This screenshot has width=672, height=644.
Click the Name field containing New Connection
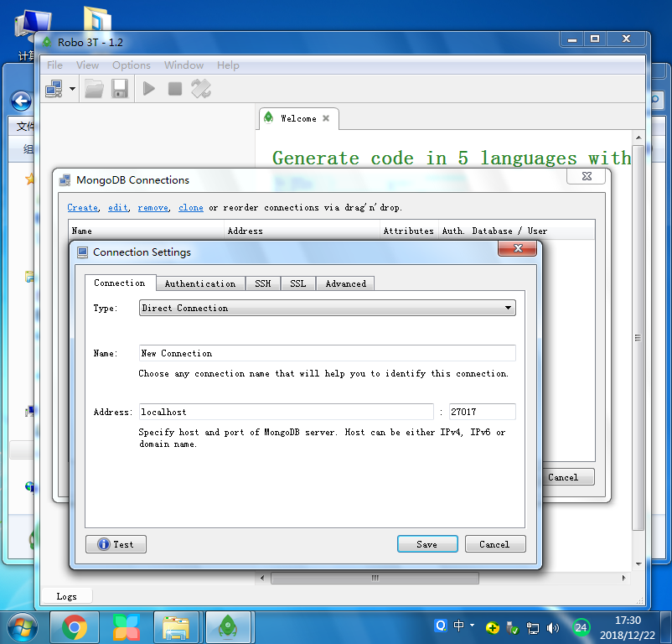[328, 353]
